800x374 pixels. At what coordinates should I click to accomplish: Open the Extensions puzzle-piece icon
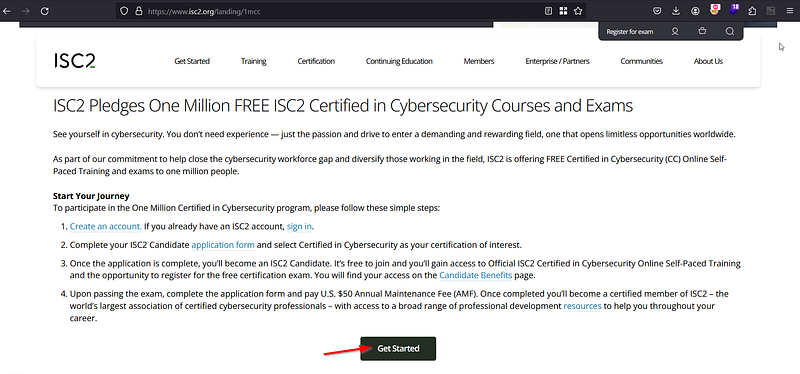pos(753,11)
